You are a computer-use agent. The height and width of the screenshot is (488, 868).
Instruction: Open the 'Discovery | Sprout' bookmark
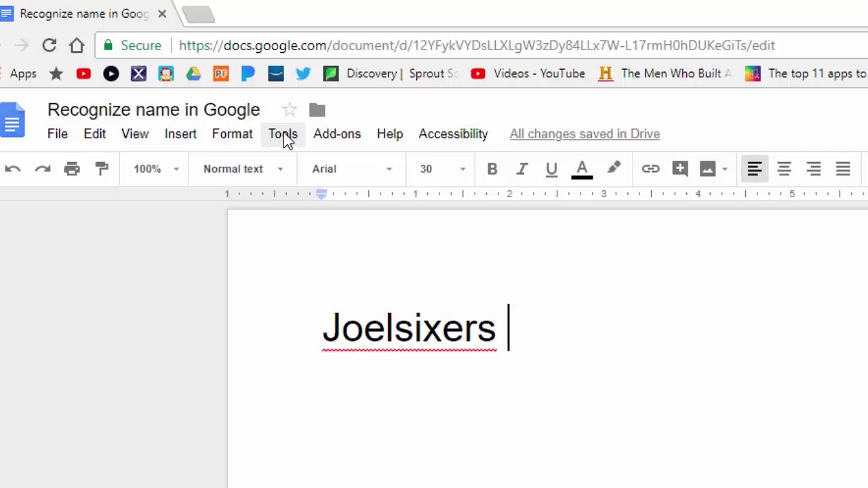pyautogui.click(x=390, y=74)
